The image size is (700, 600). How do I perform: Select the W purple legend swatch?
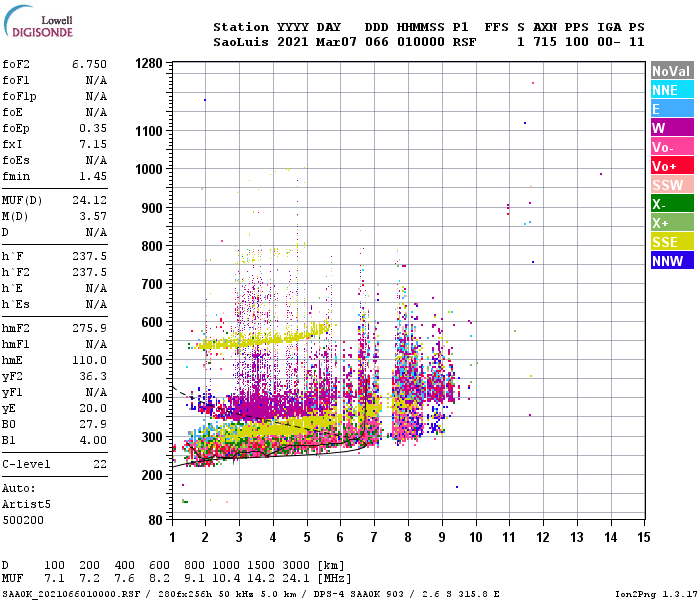click(x=672, y=128)
